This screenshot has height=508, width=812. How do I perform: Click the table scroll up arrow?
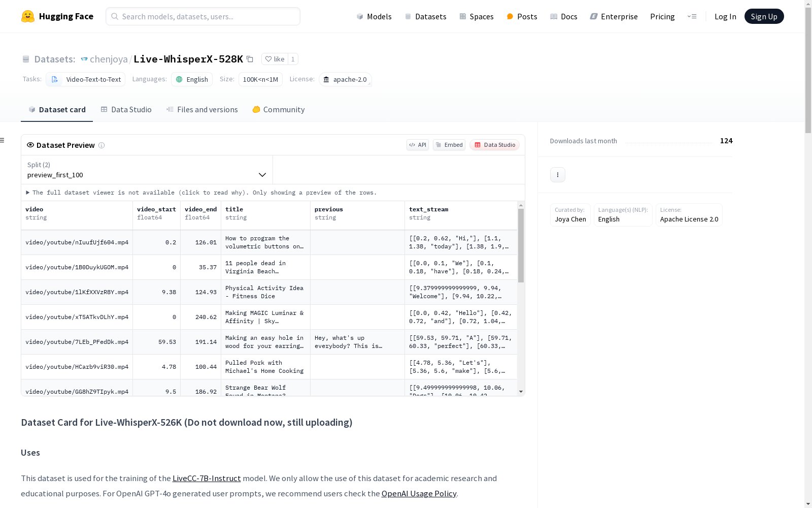click(x=521, y=205)
